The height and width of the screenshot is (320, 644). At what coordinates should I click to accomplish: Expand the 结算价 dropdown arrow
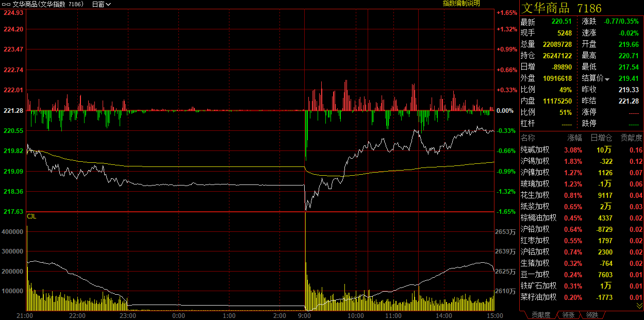click(x=607, y=79)
